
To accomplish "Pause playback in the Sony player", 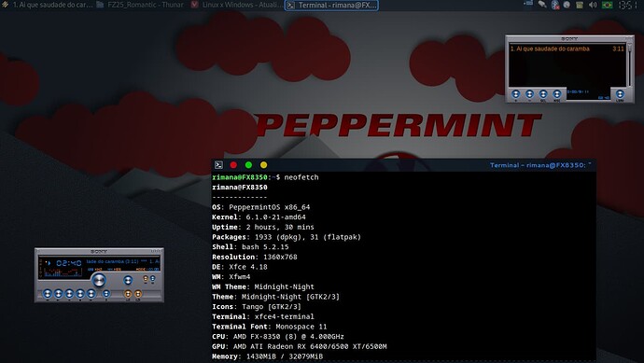I will click(x=69, y=294).
